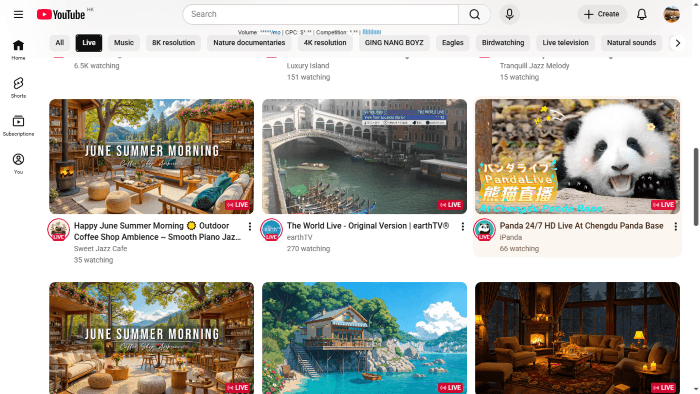Select the Live filter chip
The width and height of the screenshot is (700, 394).
(x=89, y=43)
